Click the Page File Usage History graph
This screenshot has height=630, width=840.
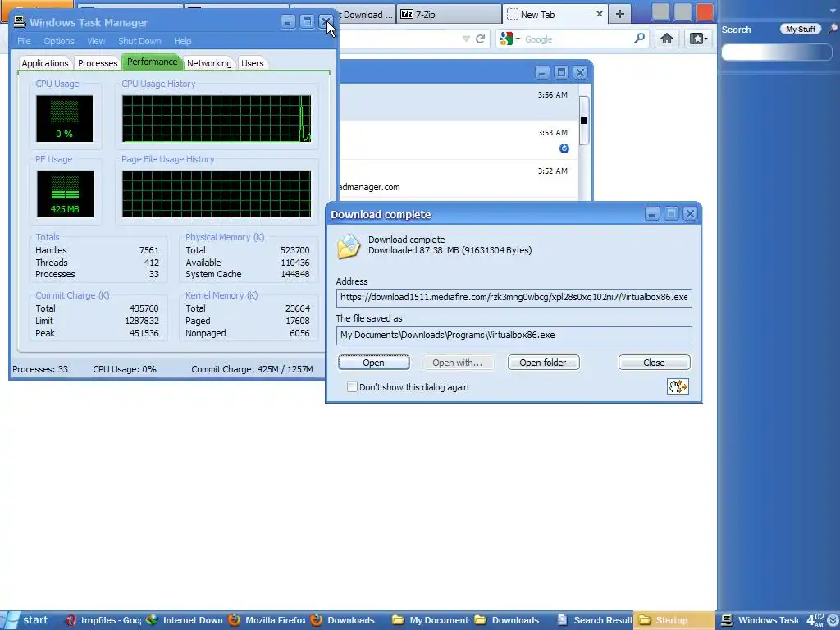click(217, 194)
